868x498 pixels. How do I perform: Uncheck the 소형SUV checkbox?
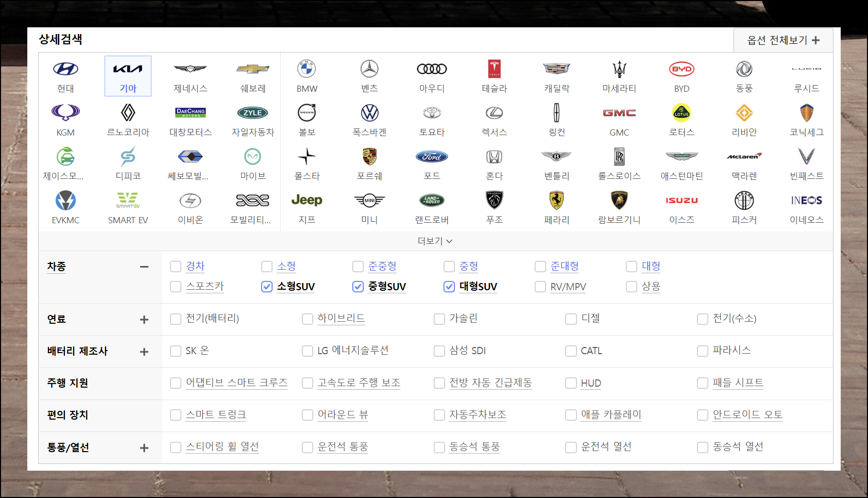pos(267,287)
